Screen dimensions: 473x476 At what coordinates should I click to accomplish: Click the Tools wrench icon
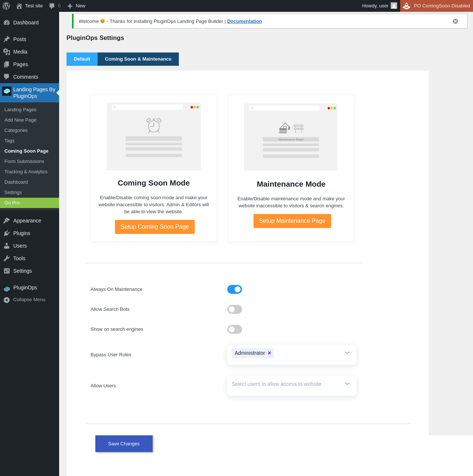[7, 258]
